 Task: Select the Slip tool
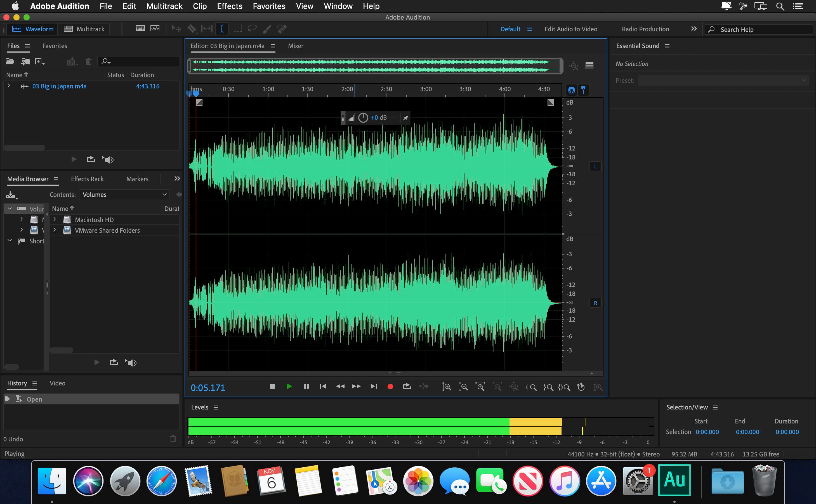coord(207,29)
